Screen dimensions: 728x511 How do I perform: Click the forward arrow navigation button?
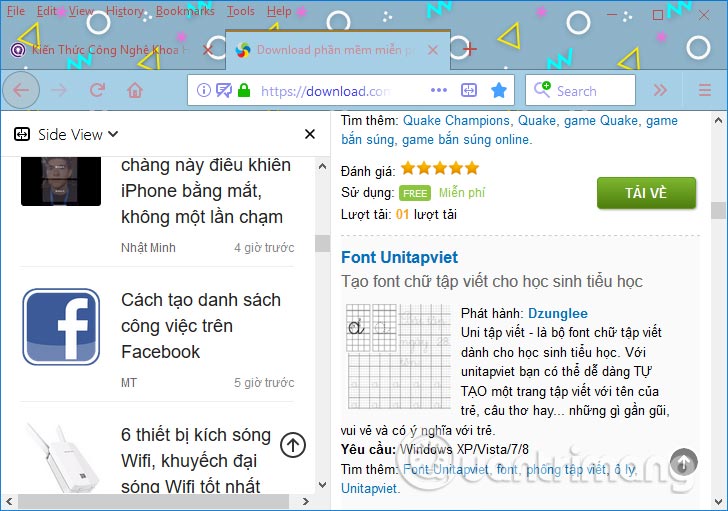click(x=59, y=90)
